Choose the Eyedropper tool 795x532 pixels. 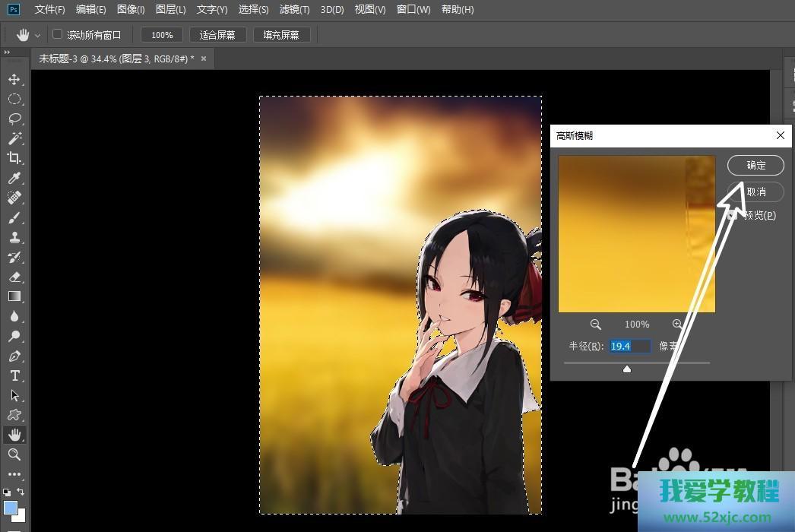[x=14, y=179]
